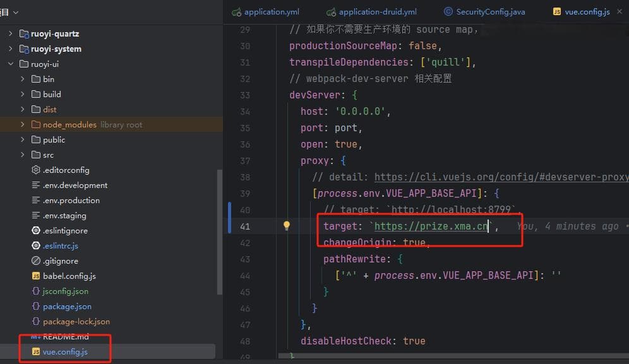This screenshot has width=629, height=364.
Task: Click 'changeOrigin: true' on line 42
Action: point(377,242)
